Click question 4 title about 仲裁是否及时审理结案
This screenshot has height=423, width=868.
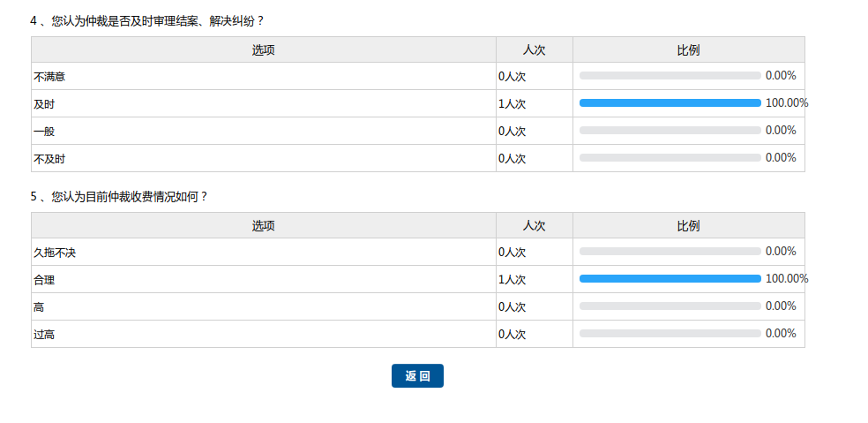click(147, 20)
